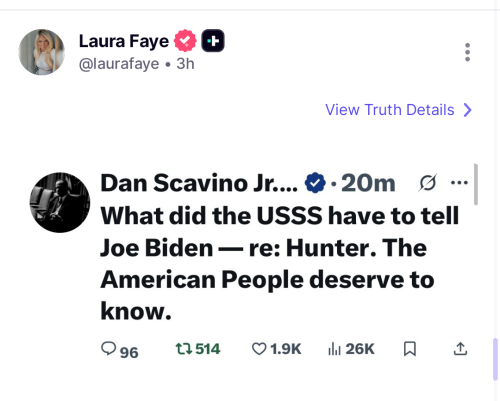This screenshot has height=401, width=500.
Task: Click the dark plus badge beside Laura Faye
Action: click(213, 41)
